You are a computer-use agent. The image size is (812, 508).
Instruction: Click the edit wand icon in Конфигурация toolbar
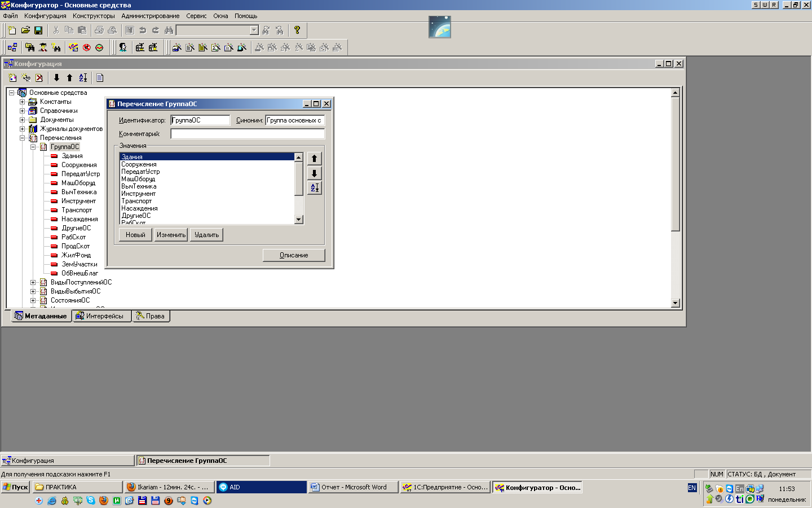point(26,78)
